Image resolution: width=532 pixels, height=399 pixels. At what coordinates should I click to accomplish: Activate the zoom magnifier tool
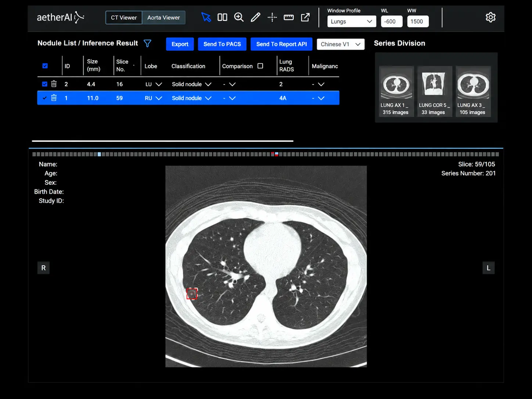[239, 17]
